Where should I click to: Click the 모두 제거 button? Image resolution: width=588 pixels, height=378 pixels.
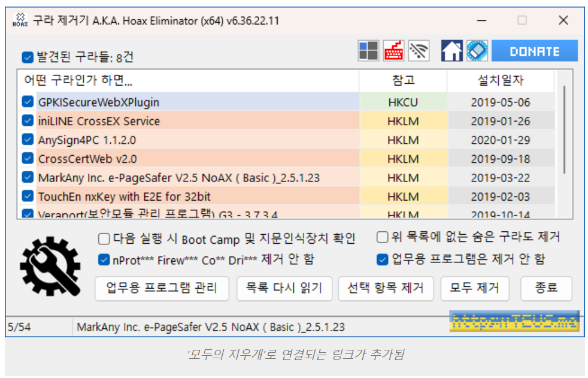475,288
